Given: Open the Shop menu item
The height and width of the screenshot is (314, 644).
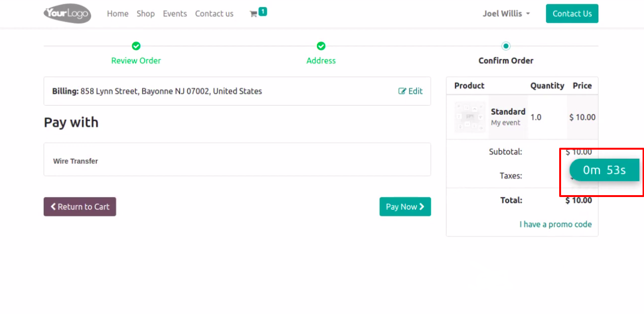Looking at the screenshot, I should pos(145,14).
